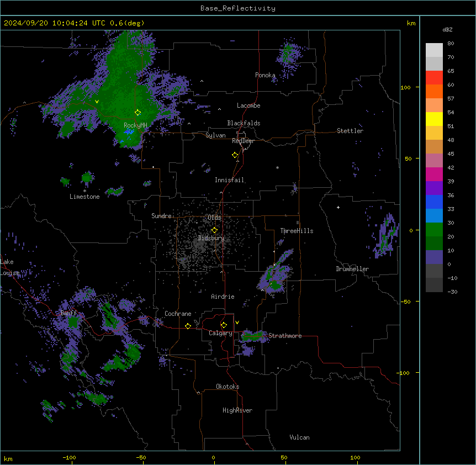Click the RedDeer city label
Screen dimensions: 476x465
(243, 141)
